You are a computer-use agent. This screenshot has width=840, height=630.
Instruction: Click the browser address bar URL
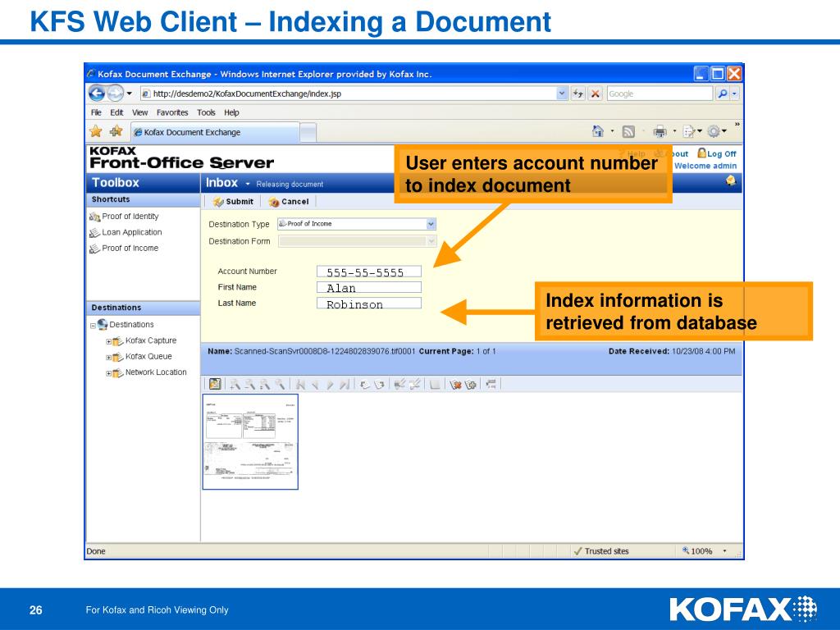(x=348, y=94)
